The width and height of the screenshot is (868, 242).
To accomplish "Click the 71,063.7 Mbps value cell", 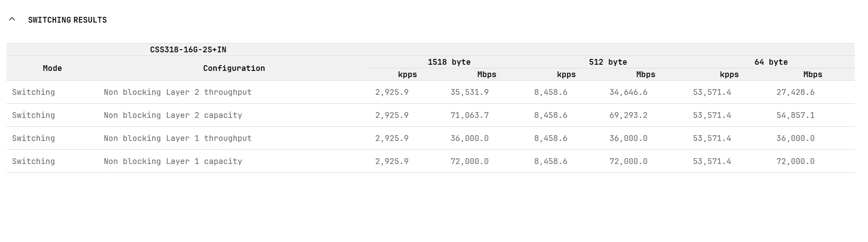I will (x=469, y=115).
